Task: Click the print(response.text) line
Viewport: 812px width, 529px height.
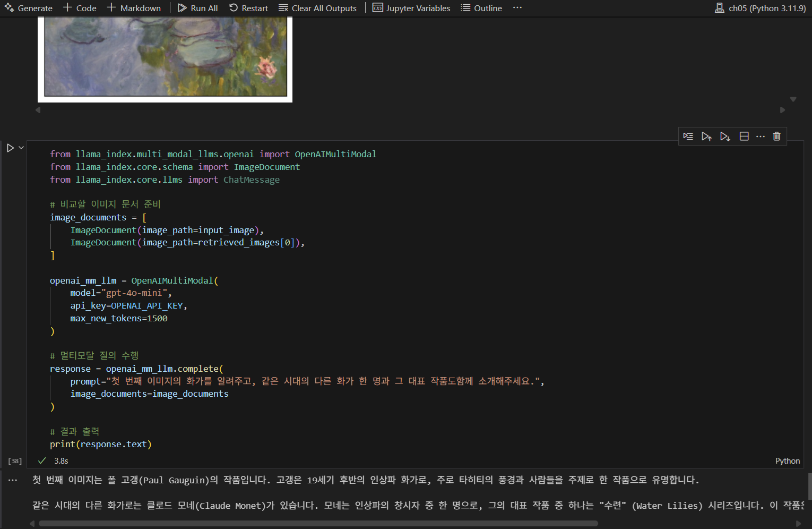Action: (x=101, y=445)
